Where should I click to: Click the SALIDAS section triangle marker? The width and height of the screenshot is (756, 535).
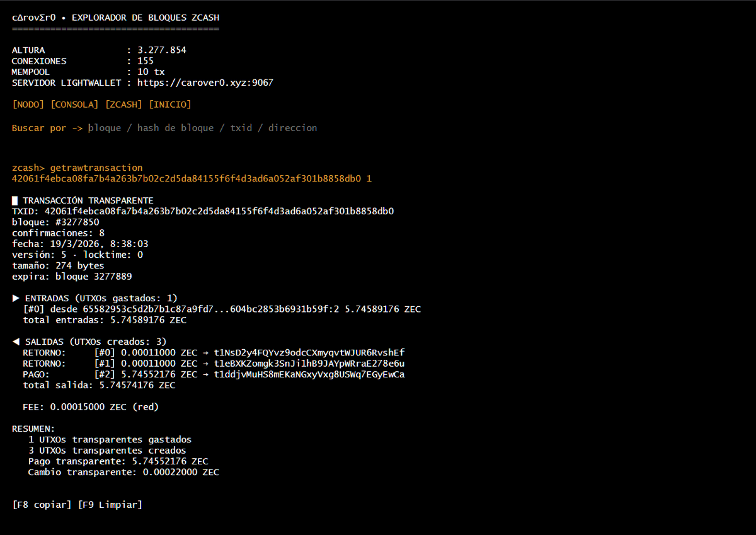[x=16, y=342]
